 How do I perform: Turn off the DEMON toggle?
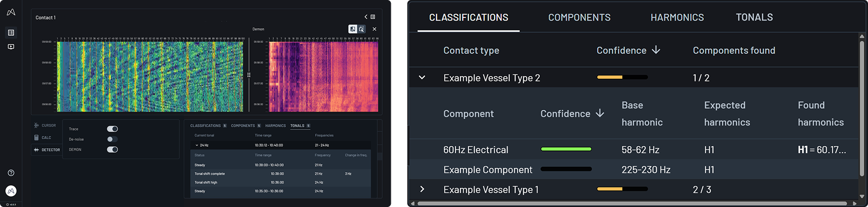(x=113, y=149)
